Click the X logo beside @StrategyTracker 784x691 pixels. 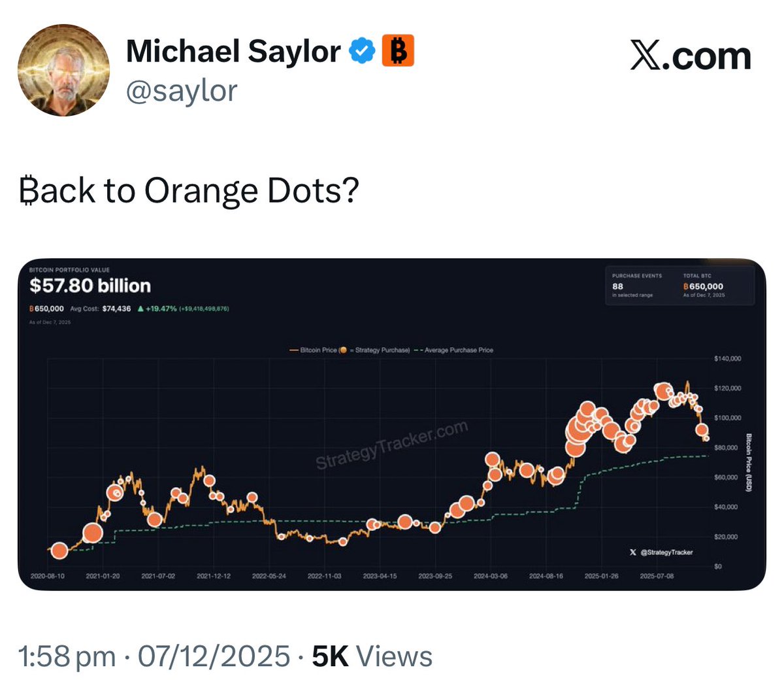coord(632,552)
